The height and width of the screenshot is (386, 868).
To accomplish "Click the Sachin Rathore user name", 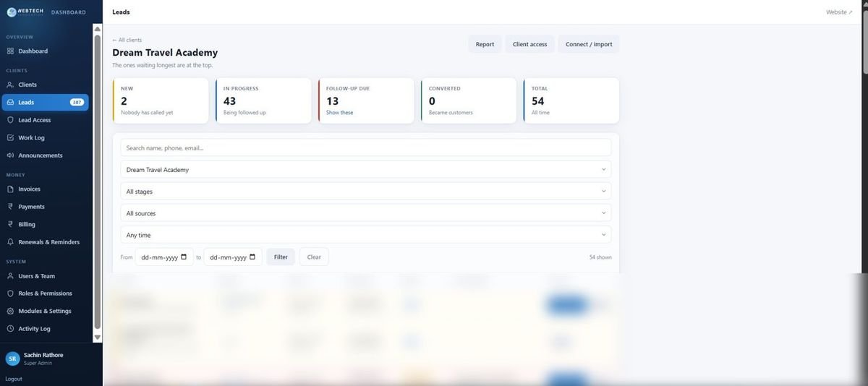I will [x=43, y=355].
